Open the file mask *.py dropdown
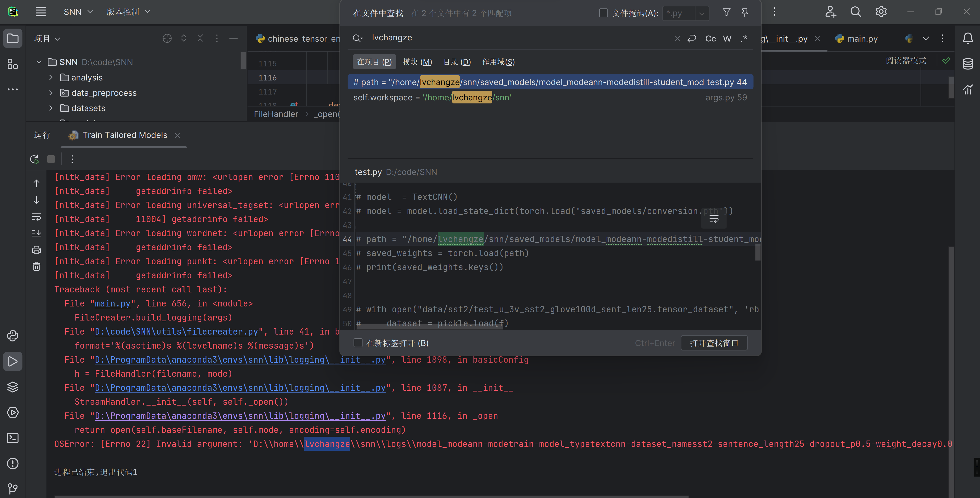This screenshot has width=980, height=498. [x=702, y=14]
